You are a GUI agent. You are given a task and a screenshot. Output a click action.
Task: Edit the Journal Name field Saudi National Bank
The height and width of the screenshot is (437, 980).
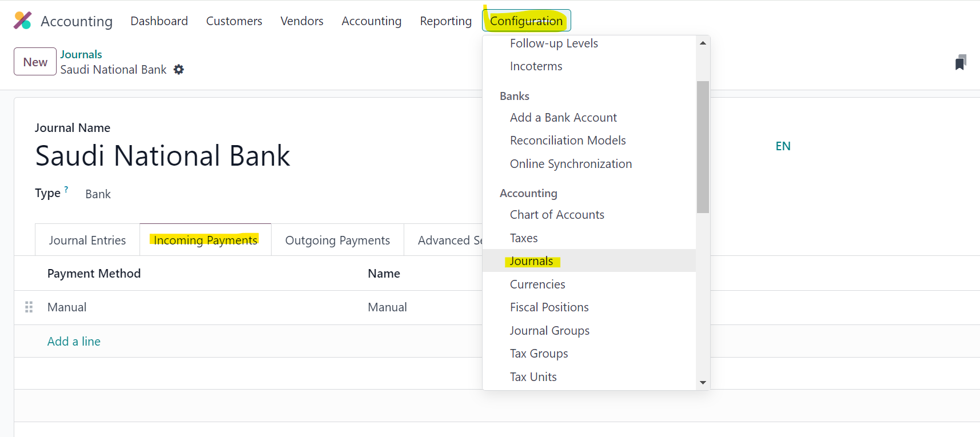[163, 155]
